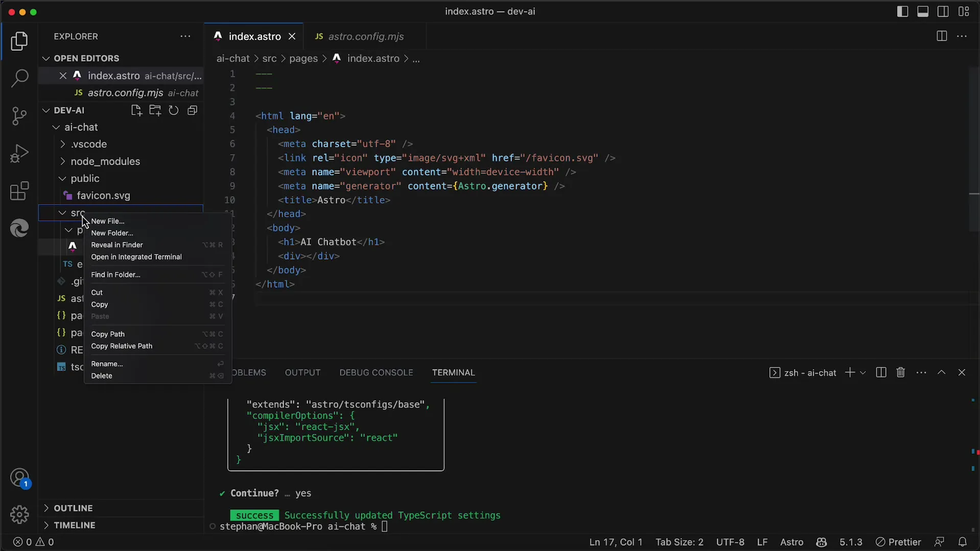The image size is (980, 551).
Task: Select Delete in context menu
Action: pos(158,376)
